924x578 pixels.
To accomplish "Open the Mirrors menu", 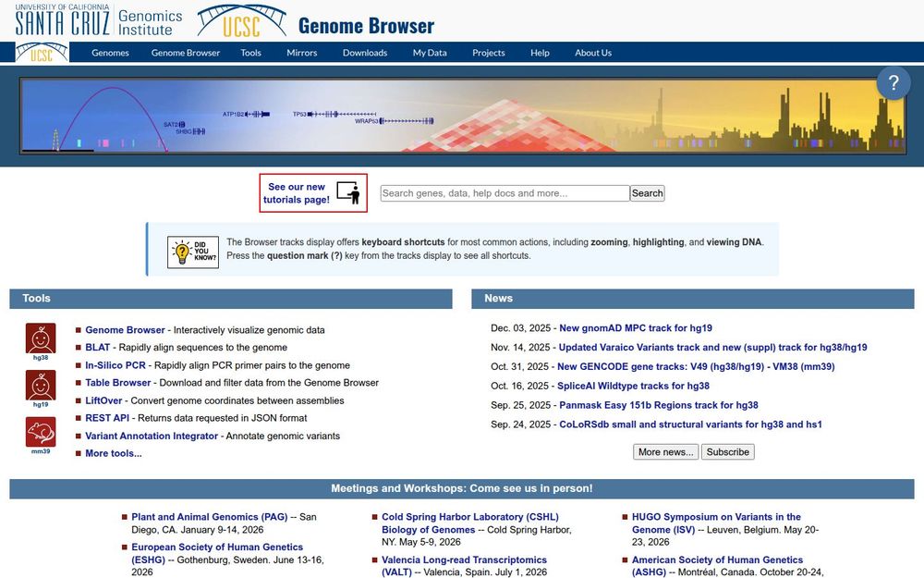I will tap(302, 53).
